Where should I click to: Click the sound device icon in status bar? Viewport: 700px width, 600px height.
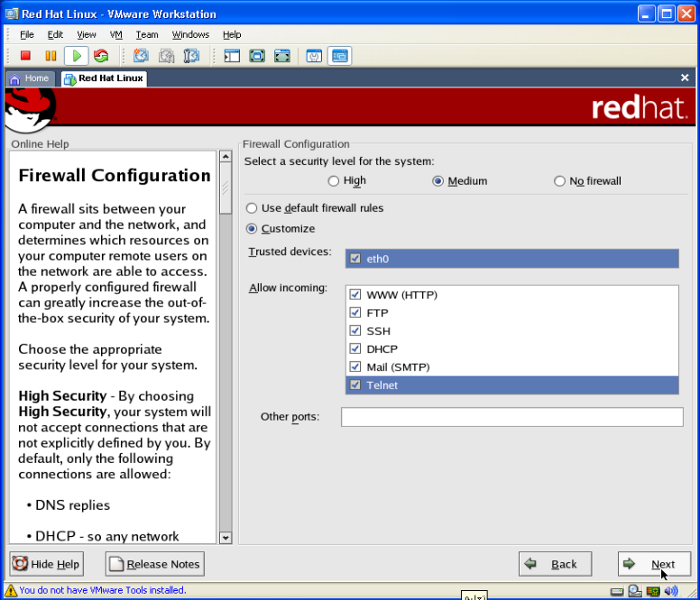coord(670,591)
